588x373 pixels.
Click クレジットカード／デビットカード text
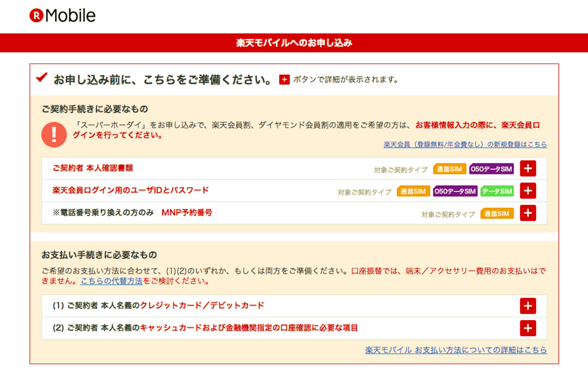coord(202,305)
